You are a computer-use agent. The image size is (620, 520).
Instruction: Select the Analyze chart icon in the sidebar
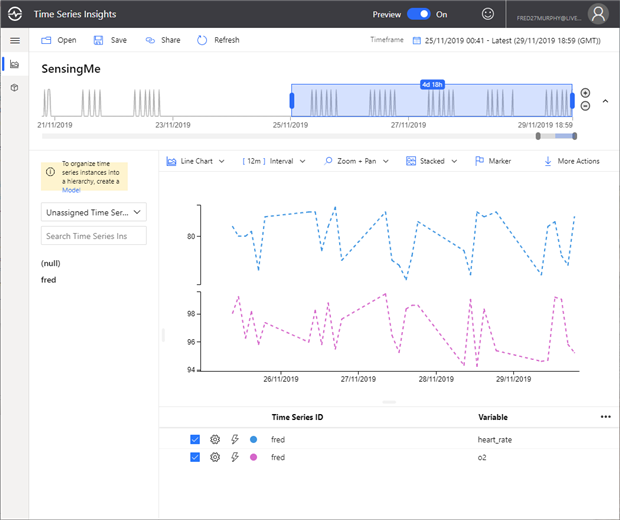click(15, 64)
